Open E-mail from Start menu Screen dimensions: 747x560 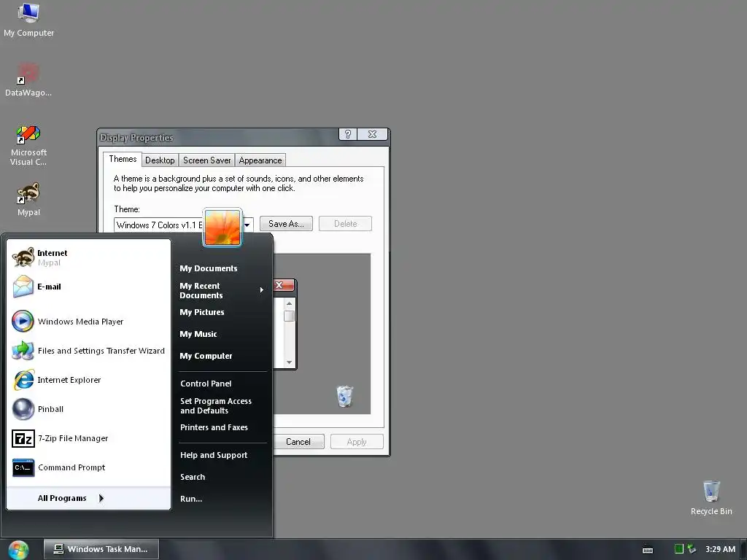88,287
